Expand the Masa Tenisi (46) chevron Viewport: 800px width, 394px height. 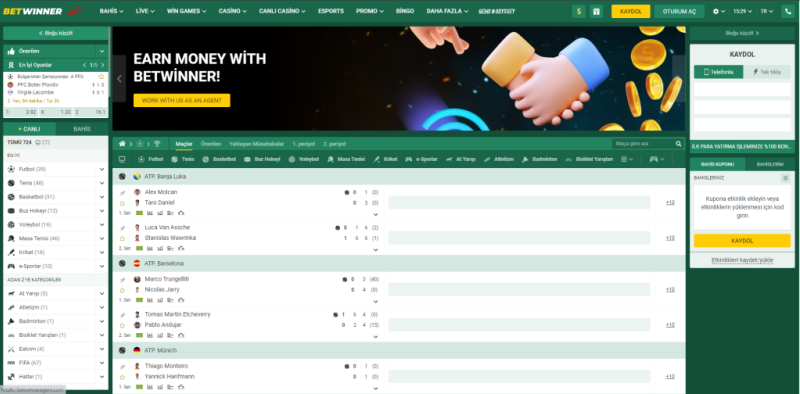tap(102, 238)
